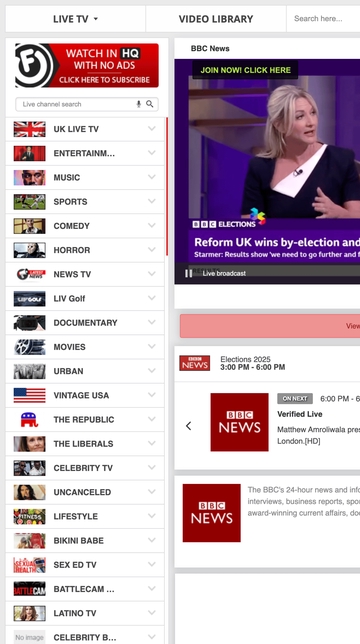Go to previous program with left arrow
The image size is (360, 644).
coord(188,426)
